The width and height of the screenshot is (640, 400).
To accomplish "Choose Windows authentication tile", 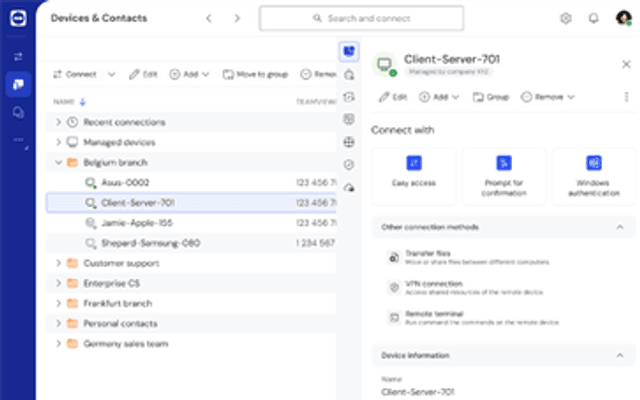I will 594,176.
